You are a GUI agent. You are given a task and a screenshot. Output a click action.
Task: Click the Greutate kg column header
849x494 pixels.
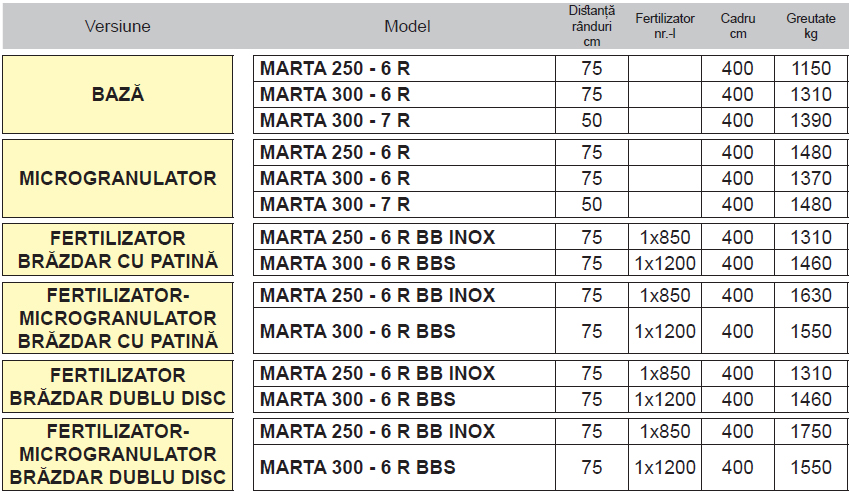(x=810, y=26)
